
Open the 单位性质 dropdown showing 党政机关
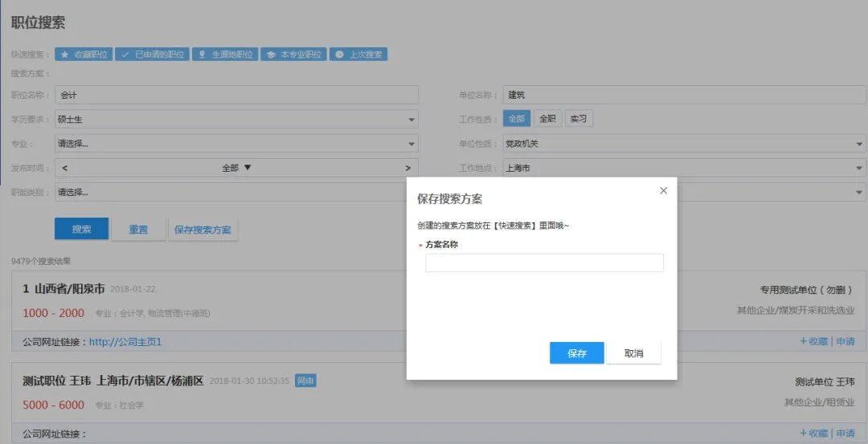[685, 144]
